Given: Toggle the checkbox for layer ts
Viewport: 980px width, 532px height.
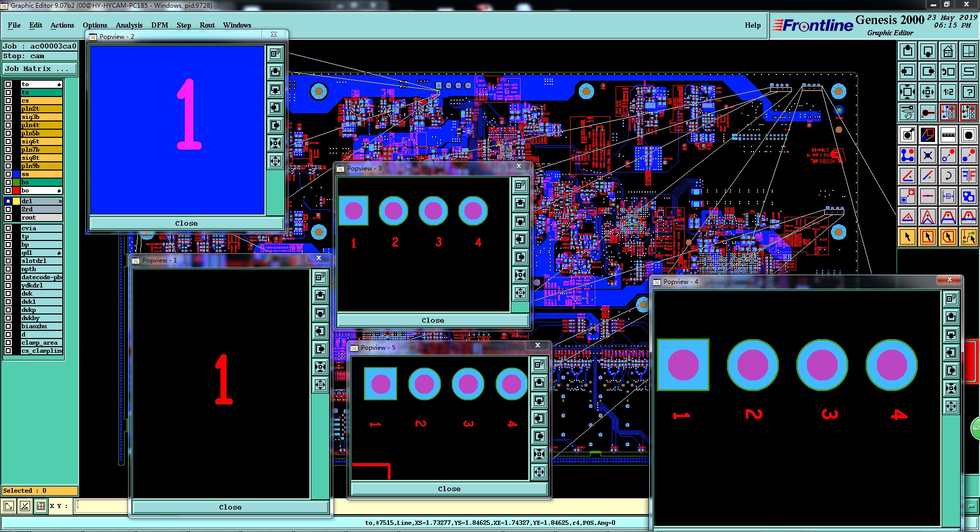Looking at the screenshot, I should (x=8, y=92).
